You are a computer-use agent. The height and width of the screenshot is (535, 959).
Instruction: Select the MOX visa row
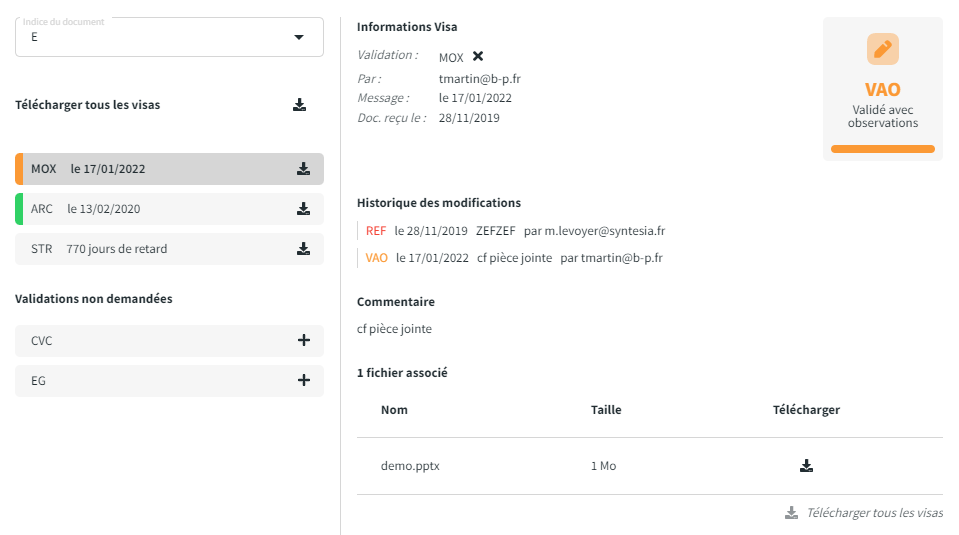(150, 169)
